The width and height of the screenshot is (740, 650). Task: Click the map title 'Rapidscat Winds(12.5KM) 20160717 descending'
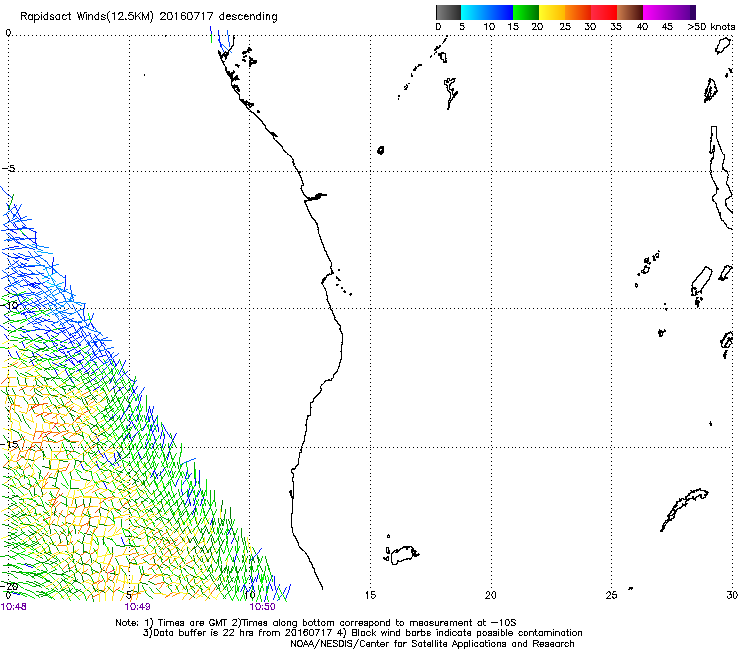click(149, 17)
